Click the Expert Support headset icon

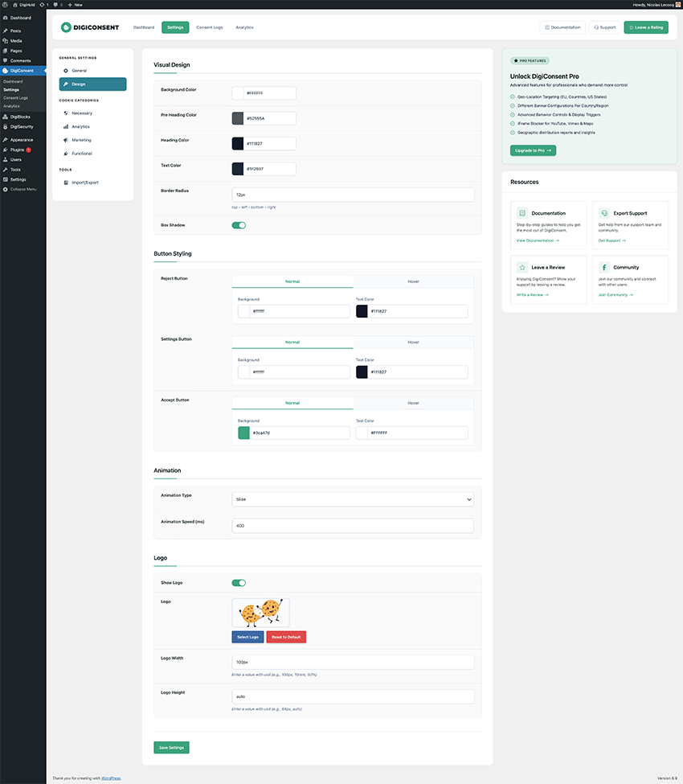point(604,213)
